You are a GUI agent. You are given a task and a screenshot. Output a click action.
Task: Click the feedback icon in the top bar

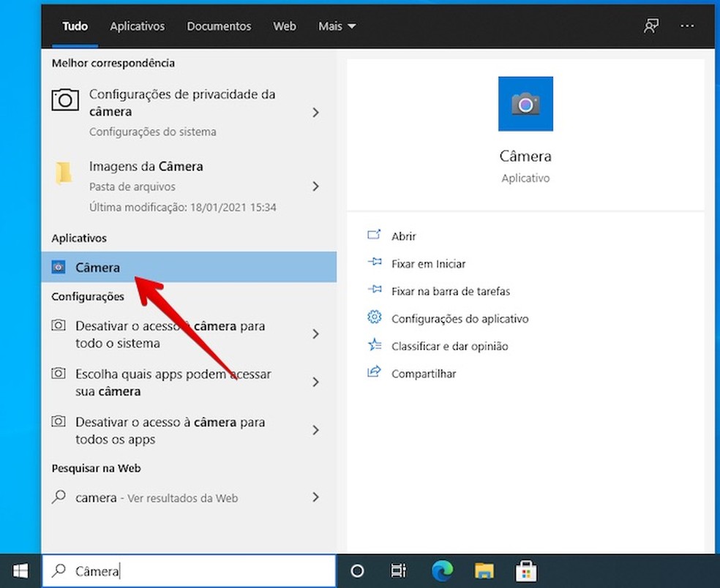click(x=650, y=26)
